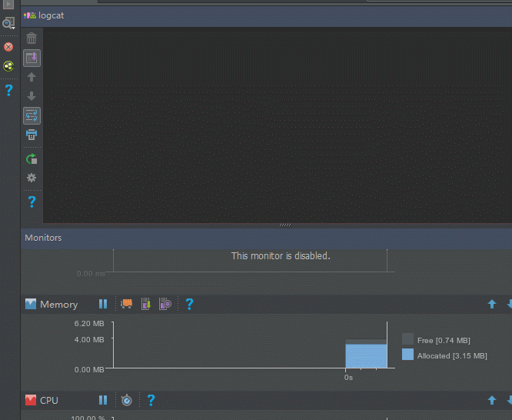Restart logcat with green arrow icon
Viewport: 512px width, 420px height.
click(32, 159)
